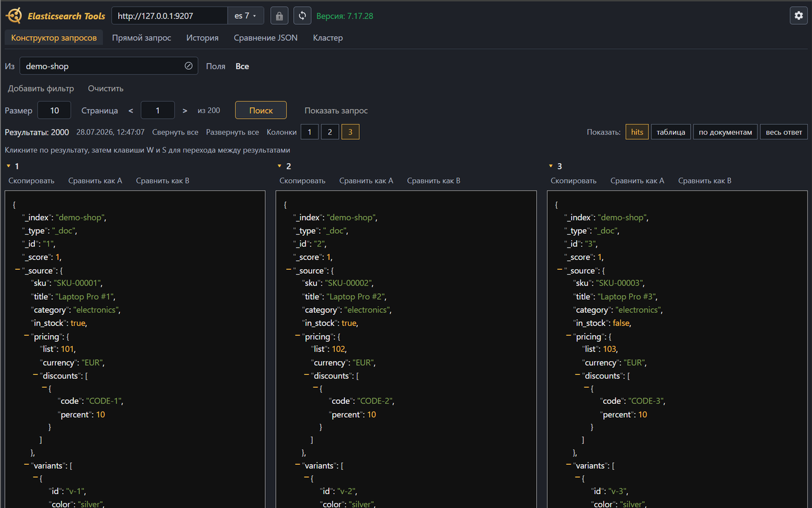
Task: Open settings with the gear icon
Action: pyautogui.click(x=799, y=16)
